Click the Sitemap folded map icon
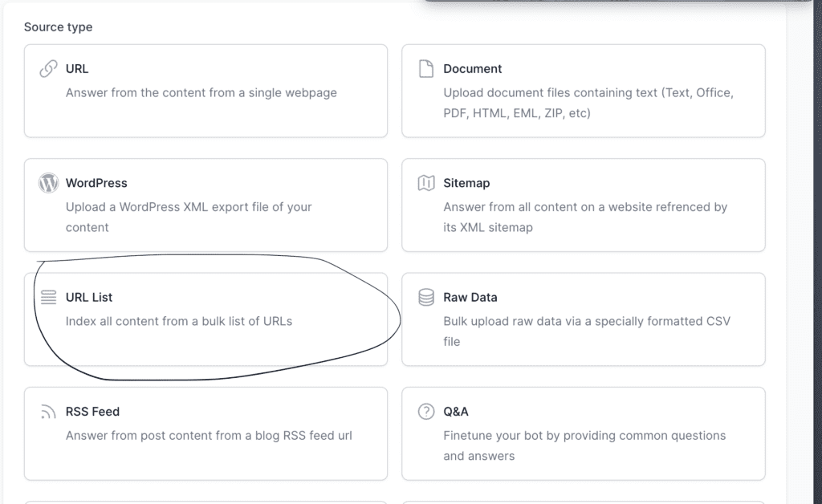The width and height of the screenshot is (822, 504). click(x=426, y=183)
